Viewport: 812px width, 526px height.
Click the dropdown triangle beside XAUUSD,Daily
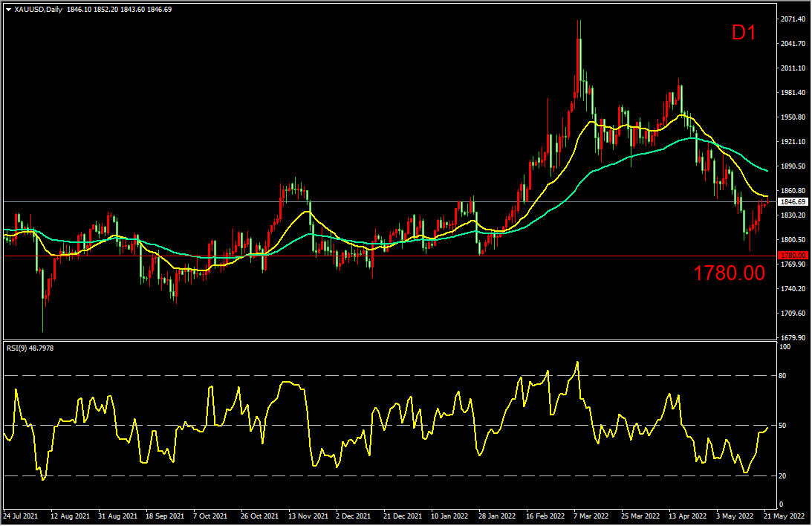point(8,10)
